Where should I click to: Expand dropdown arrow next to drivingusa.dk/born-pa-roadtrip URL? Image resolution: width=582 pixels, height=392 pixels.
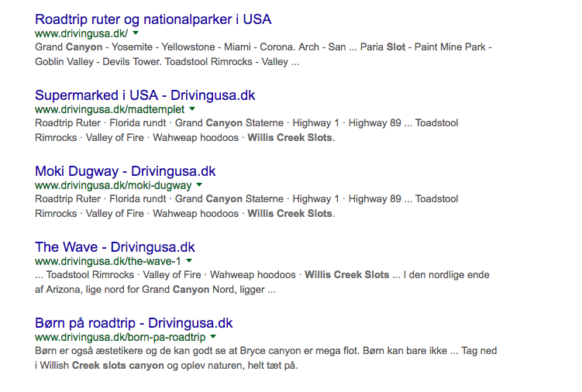coord(213,337)
